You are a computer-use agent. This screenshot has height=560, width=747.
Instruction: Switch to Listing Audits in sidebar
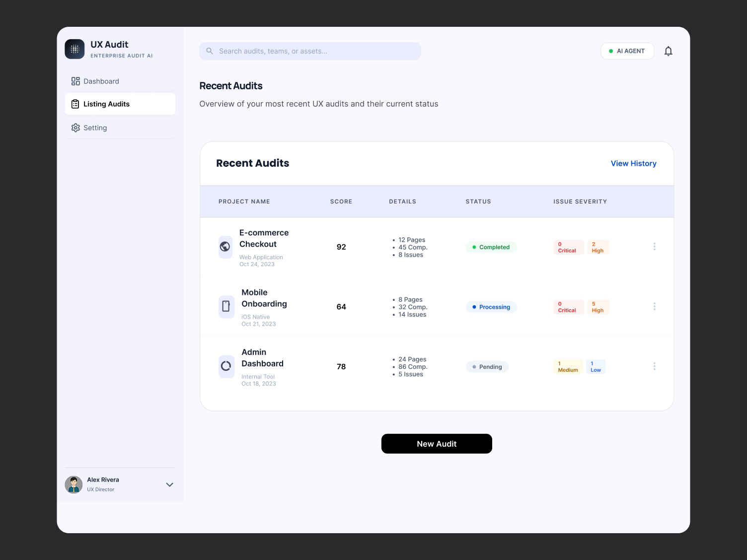(106, 104)
